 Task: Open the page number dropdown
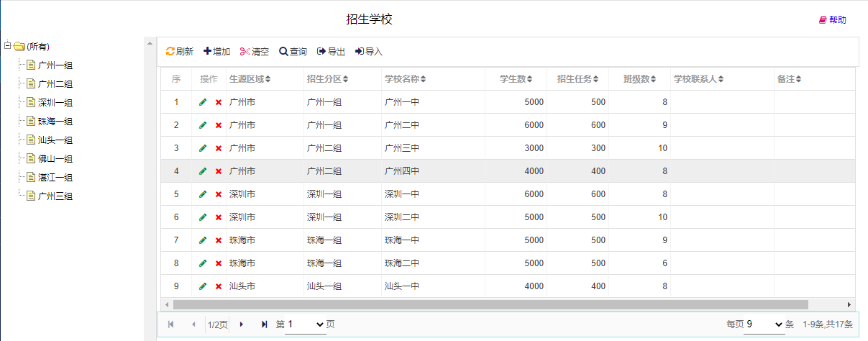[x=306, y=324]
